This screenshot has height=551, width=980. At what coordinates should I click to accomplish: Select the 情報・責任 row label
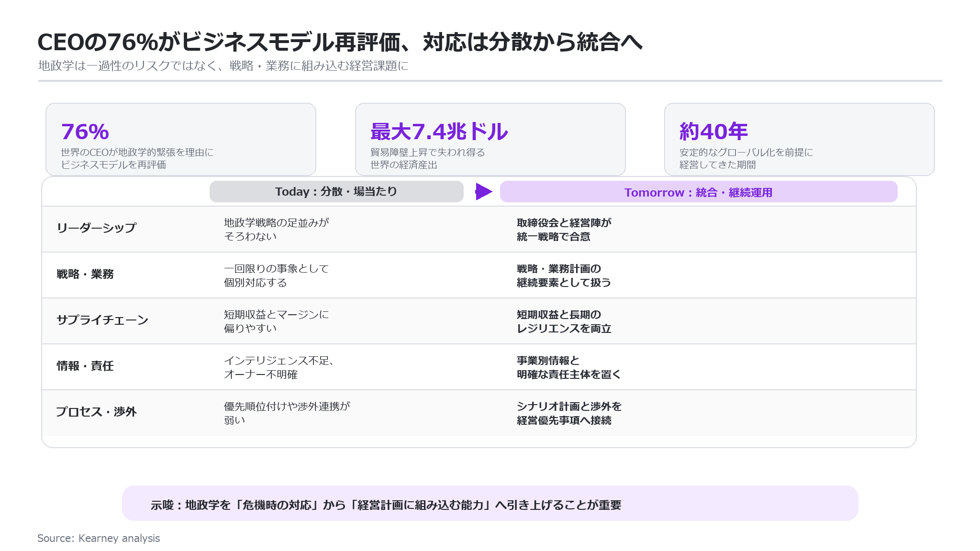(x=85, y=366)
